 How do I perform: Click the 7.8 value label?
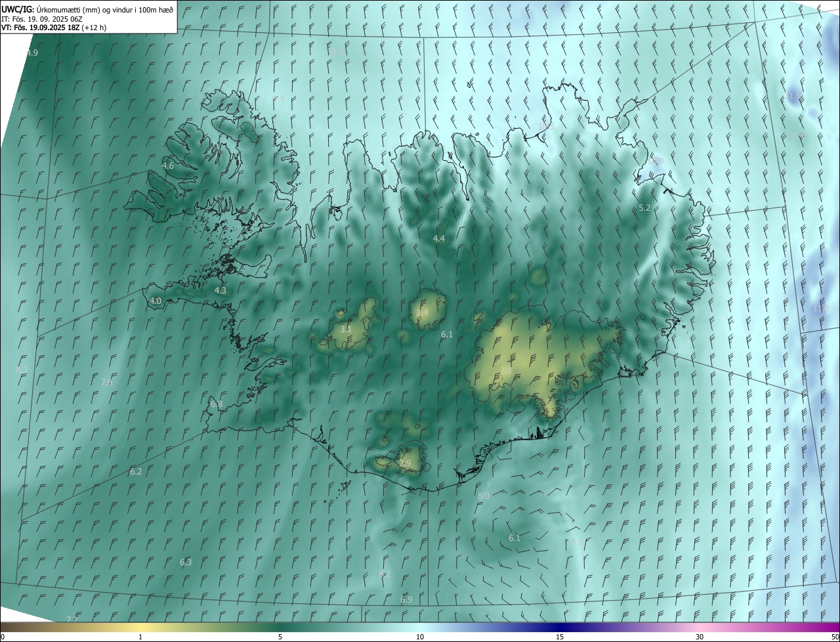click(x=106, y=382)
